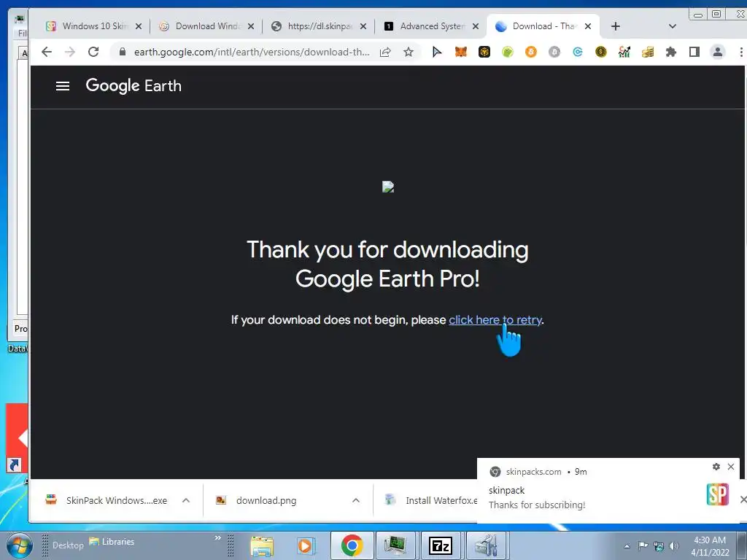
Task: Open the Extensions puzzle piece menu
Action: (671, 52)
